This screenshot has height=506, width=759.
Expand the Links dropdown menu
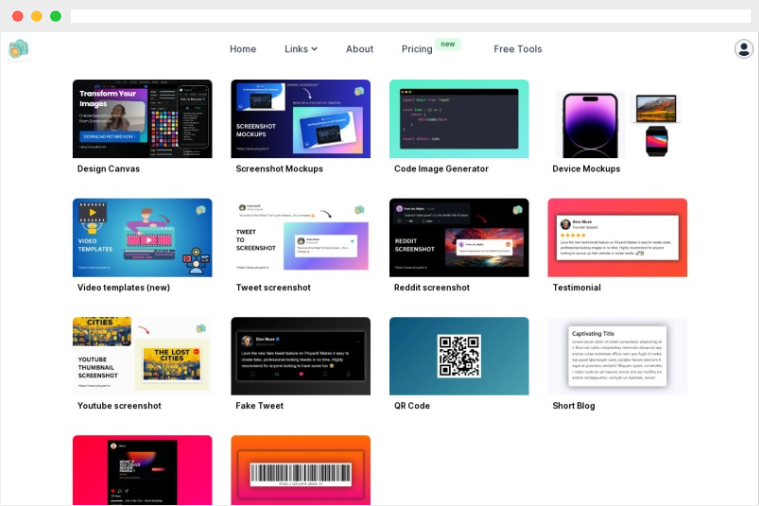click(x=300, y=49)
